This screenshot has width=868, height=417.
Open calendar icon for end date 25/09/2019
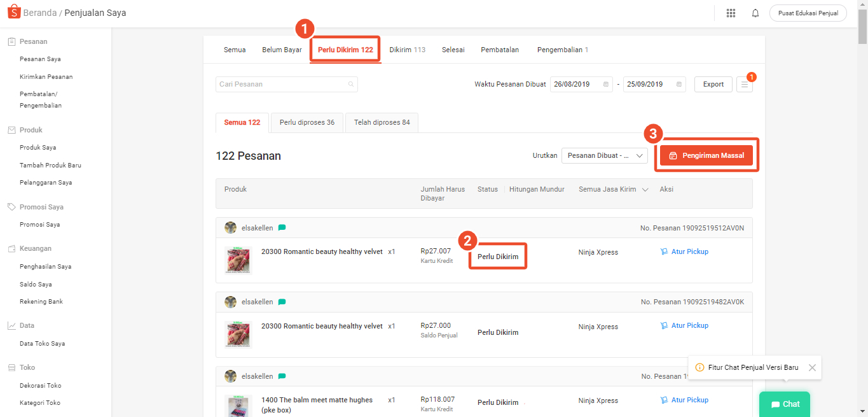point(679,84)
